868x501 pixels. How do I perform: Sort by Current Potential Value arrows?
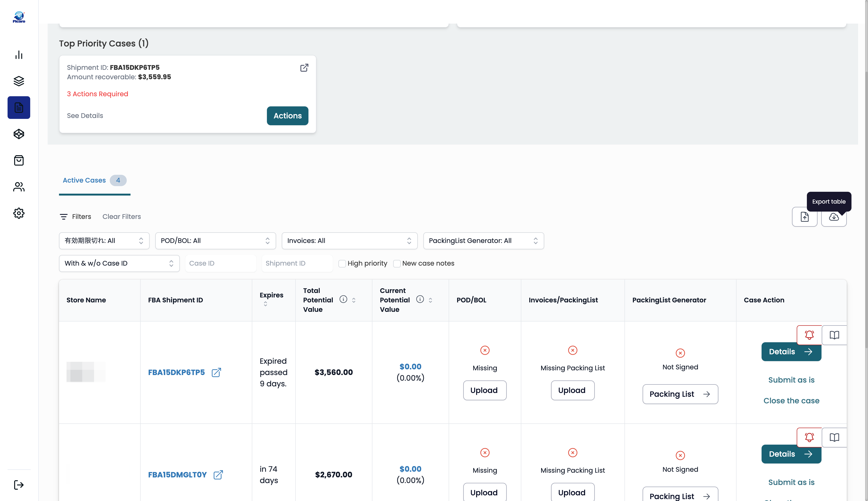click(430, 300)
